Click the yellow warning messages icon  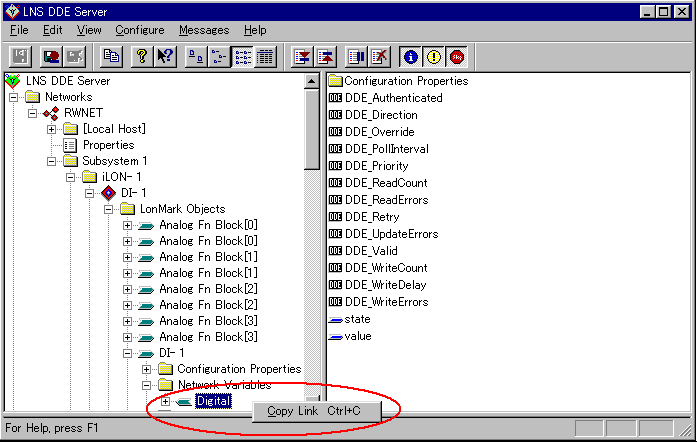point(434,57)
